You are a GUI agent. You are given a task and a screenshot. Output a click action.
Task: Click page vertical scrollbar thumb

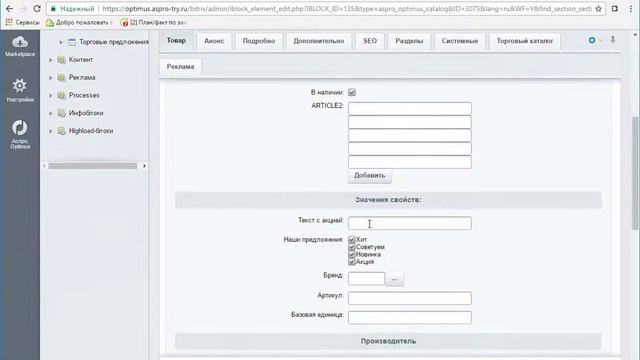tap(635, 173)
